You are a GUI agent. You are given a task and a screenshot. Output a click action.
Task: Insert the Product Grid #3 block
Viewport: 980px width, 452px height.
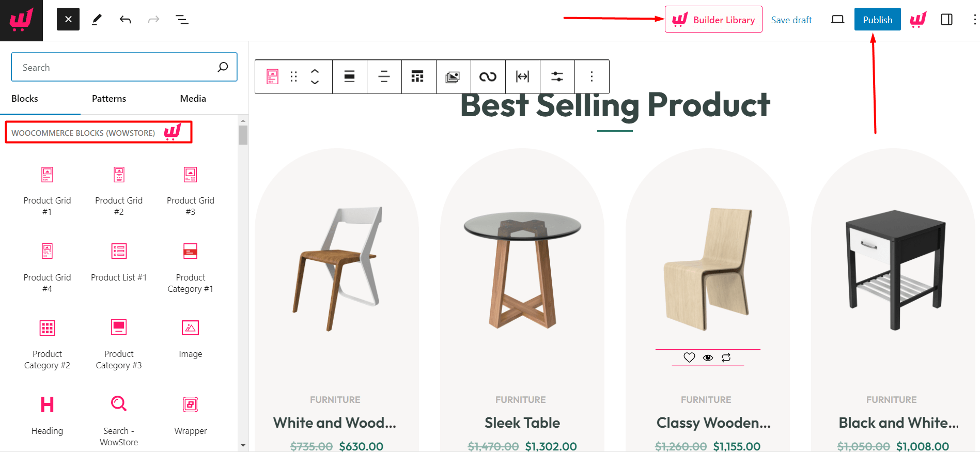(191, 192)
